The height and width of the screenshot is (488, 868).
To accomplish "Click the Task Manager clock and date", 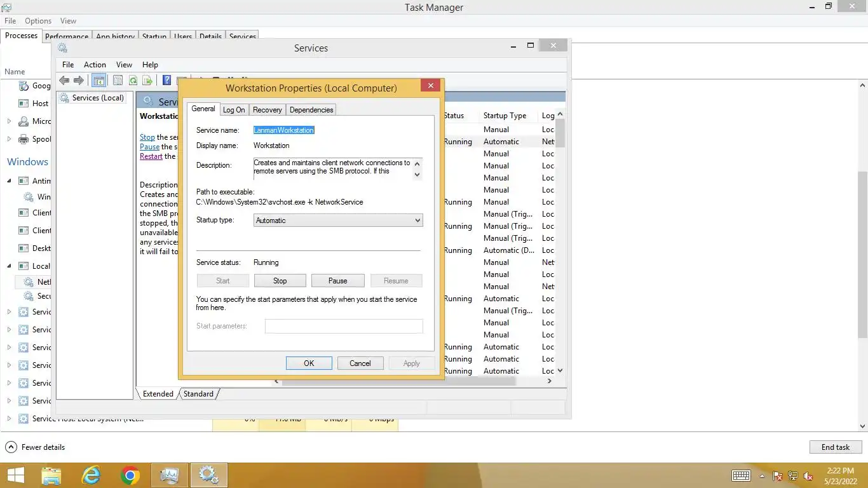I will coord(840,475).
